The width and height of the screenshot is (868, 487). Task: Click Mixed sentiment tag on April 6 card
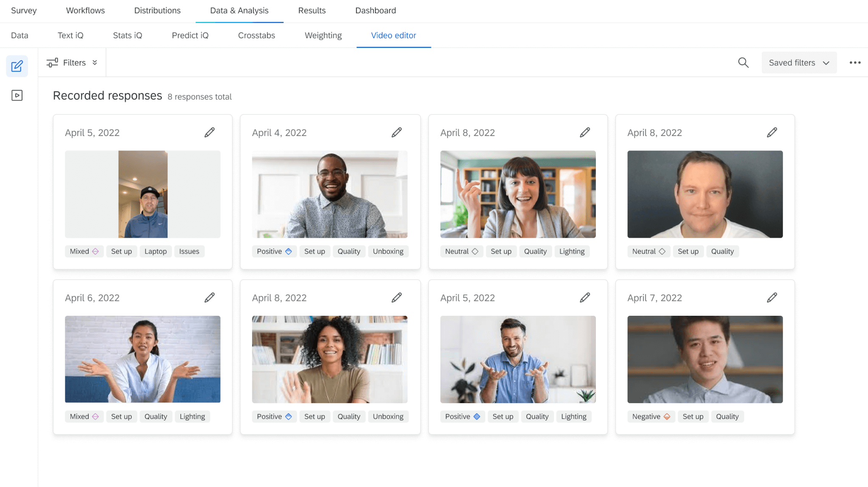point(84,417)
